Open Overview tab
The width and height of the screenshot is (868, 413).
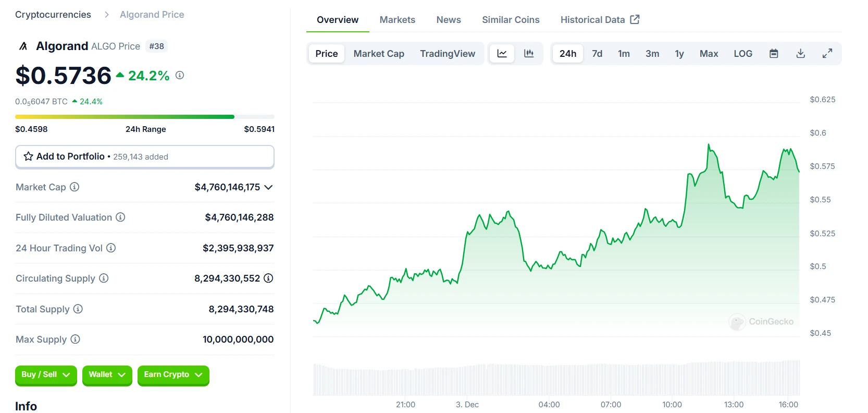pos(338,20)
